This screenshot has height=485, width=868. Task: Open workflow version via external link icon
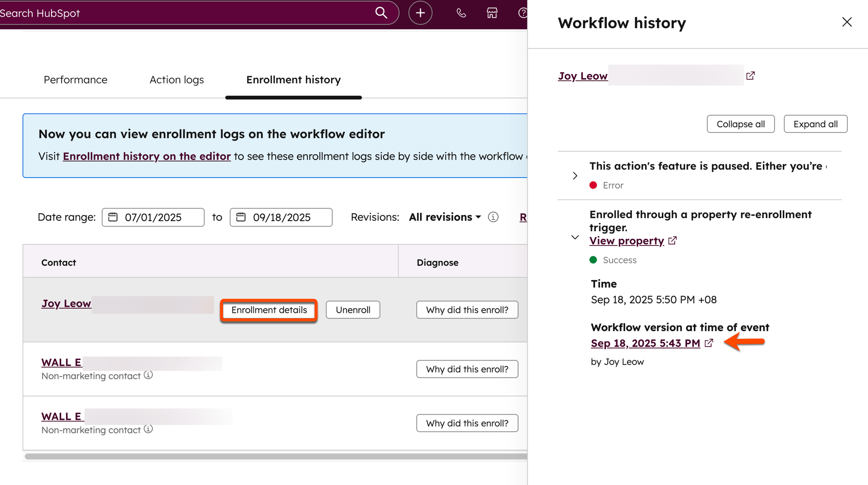click(709, 343)
